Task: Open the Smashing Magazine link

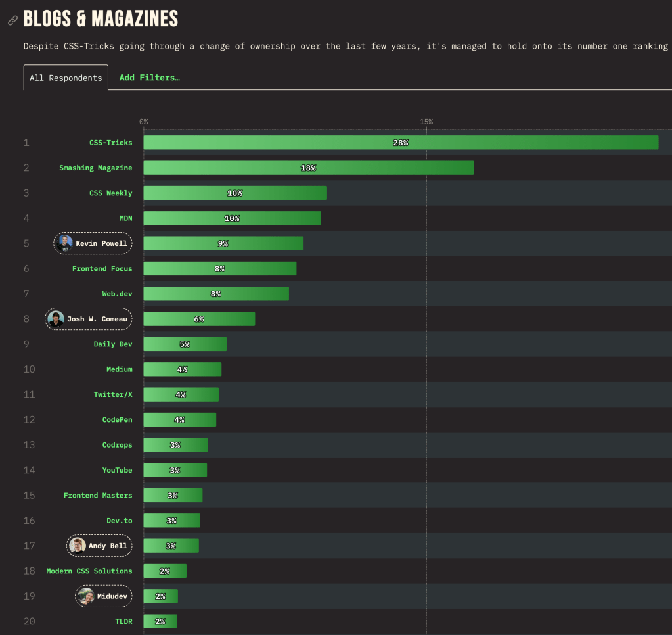Action: (95, 168)
